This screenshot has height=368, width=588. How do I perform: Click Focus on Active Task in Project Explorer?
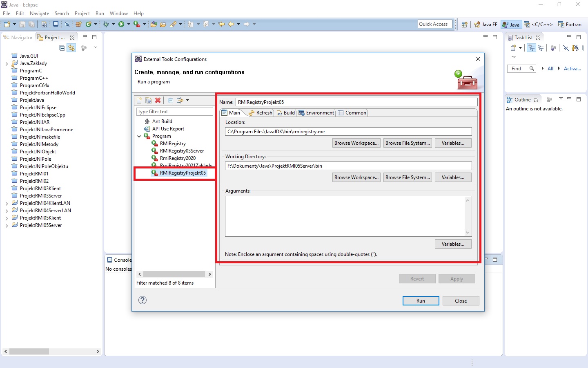pos(84,48)
